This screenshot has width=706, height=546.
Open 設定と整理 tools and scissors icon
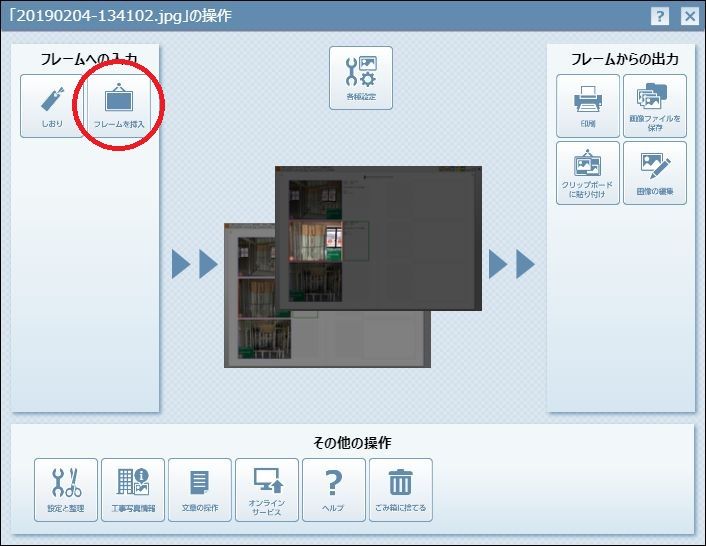tap(66, 489)
